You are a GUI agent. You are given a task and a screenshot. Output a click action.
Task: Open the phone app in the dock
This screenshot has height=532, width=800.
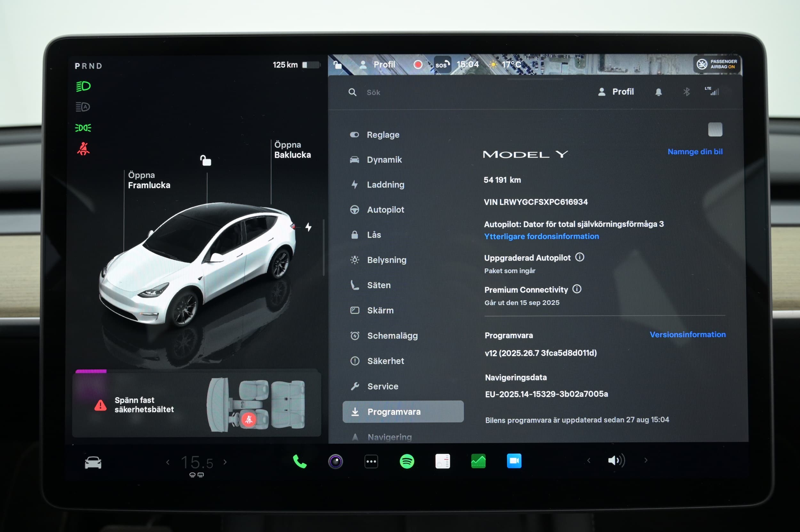(x=300, y=461)
